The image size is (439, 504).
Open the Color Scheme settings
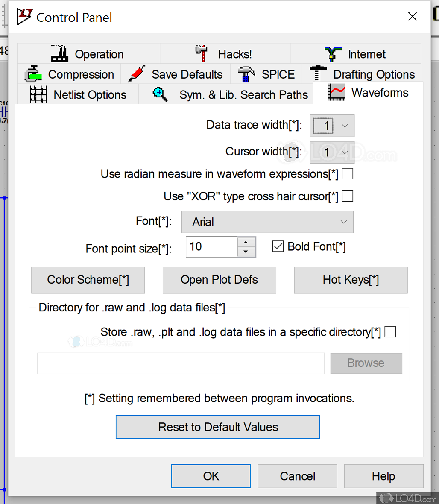coord(88,280)
